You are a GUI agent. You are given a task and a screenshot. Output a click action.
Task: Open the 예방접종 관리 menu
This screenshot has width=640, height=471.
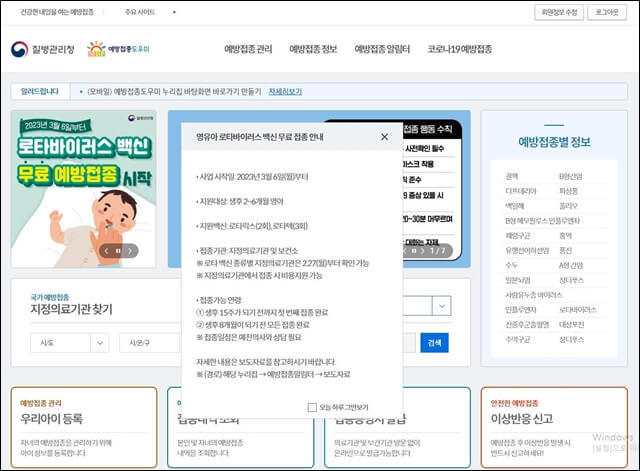248,49
